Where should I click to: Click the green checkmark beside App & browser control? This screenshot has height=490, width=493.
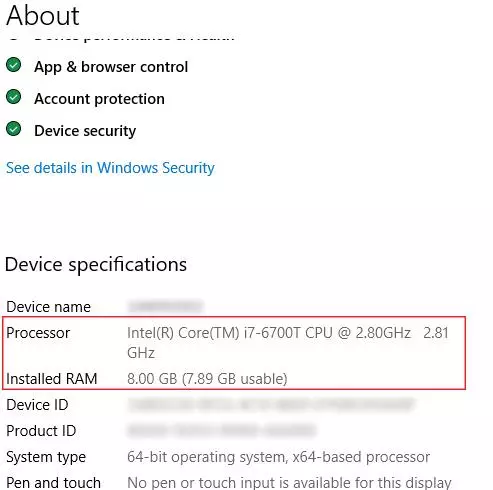14,65
